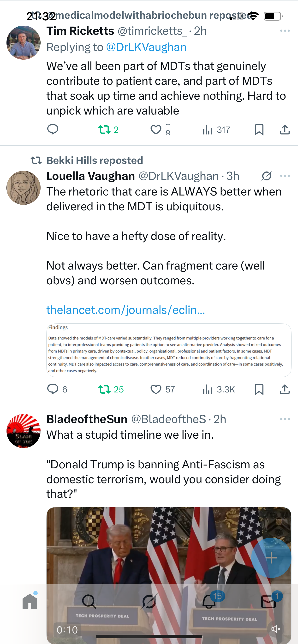
Task: Open the Findings abstract image preview
Action: click(169, 350)
